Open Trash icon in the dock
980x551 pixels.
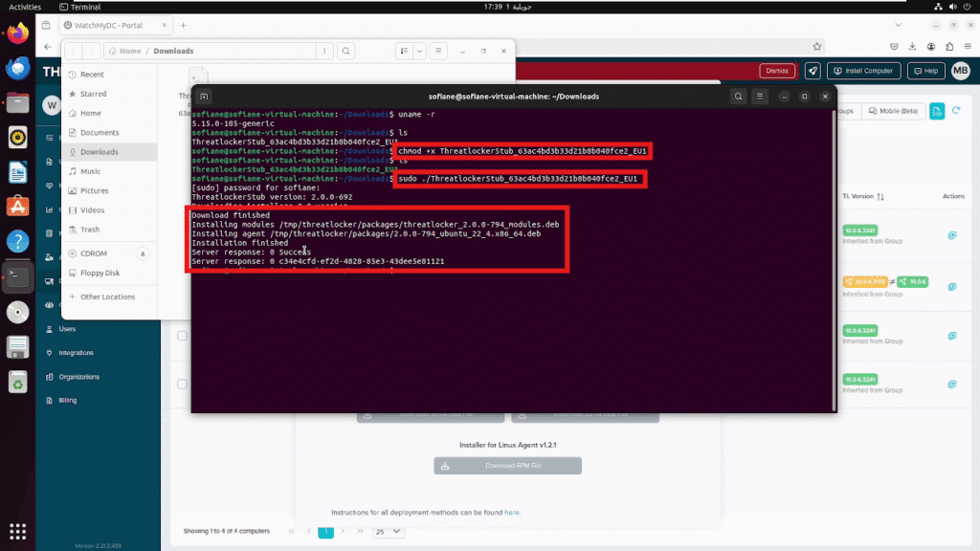point(17,382)
